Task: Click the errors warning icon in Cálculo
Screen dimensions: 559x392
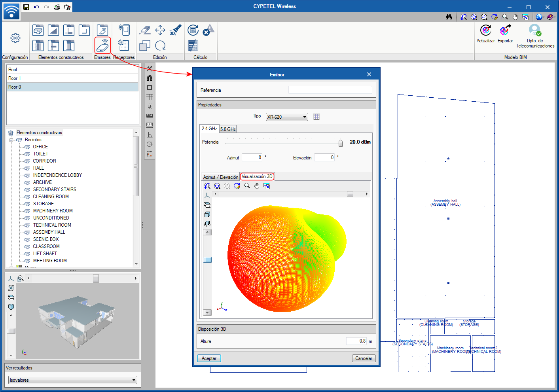Action: point(208,30)
